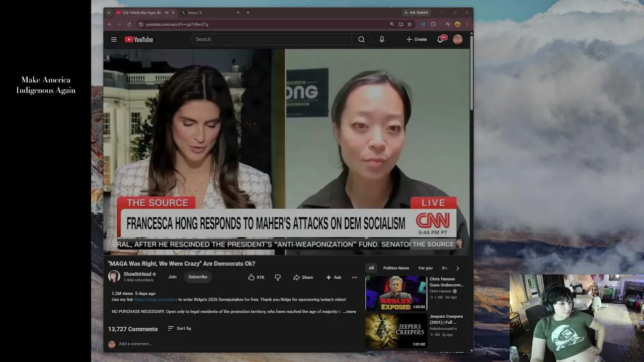Start voice search with the microphone icon

coord(382,39)
